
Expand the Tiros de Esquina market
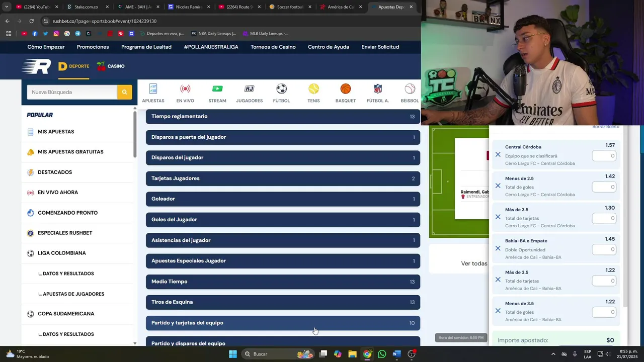(283, 302)
